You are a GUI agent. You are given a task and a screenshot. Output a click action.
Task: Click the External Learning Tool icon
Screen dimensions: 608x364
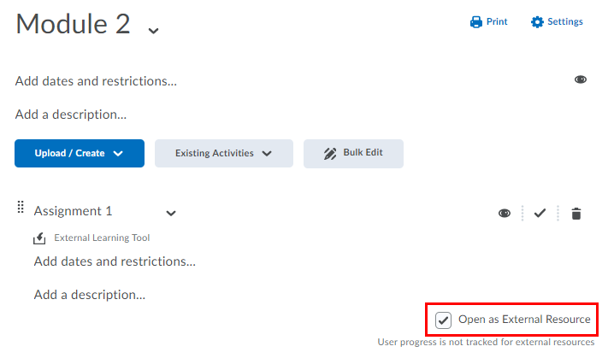coord(39,238)
